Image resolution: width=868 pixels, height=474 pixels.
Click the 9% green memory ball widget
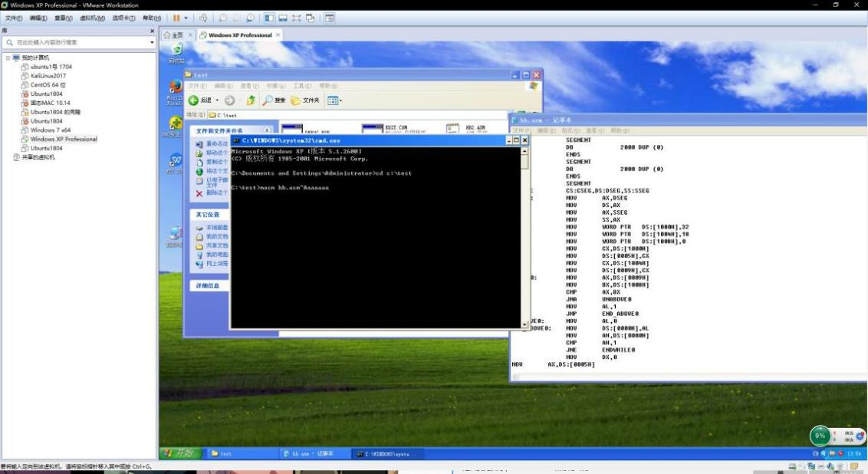(x=820, y=436)
